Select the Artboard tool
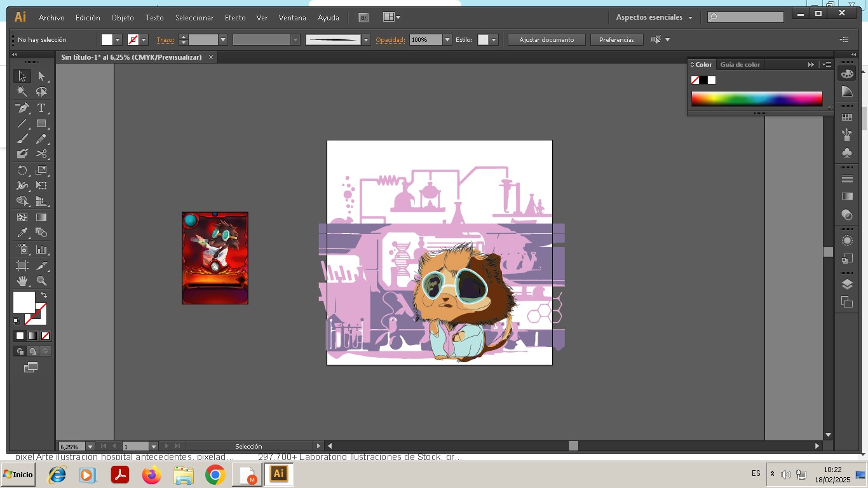 pyautogui.click(x=22, y=265)
